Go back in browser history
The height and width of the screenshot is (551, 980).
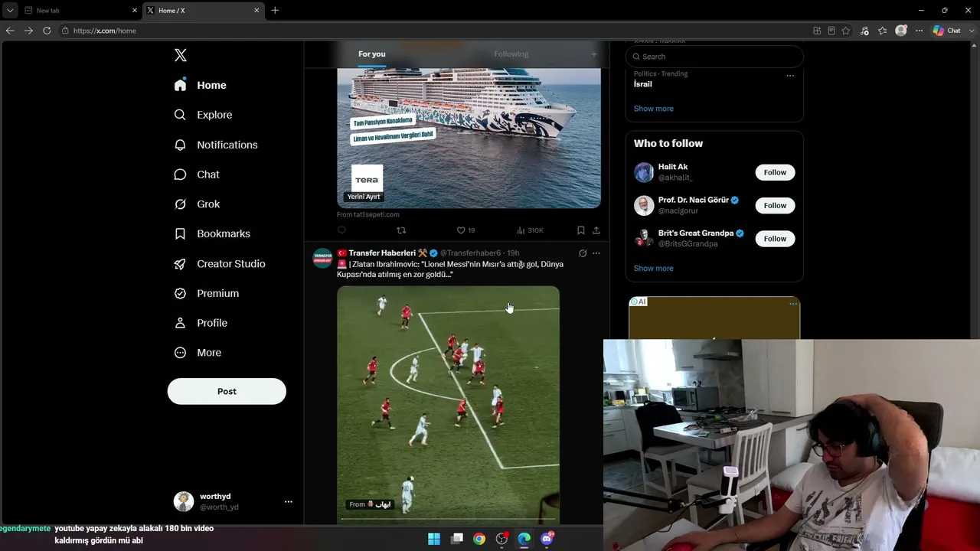[x=10, y=31]
